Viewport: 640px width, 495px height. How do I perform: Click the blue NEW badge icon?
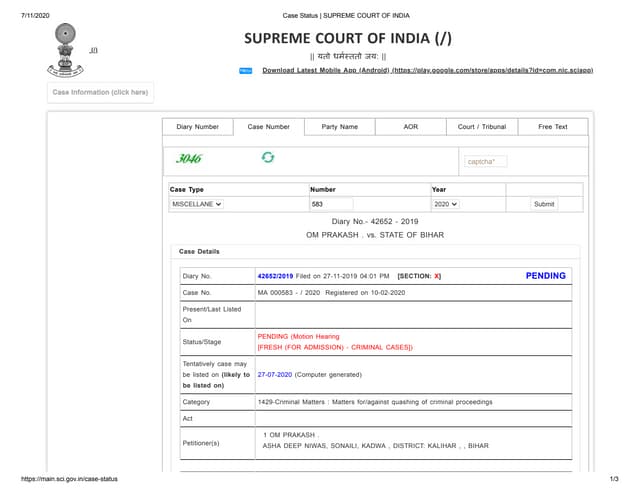(x=245, y=71)
